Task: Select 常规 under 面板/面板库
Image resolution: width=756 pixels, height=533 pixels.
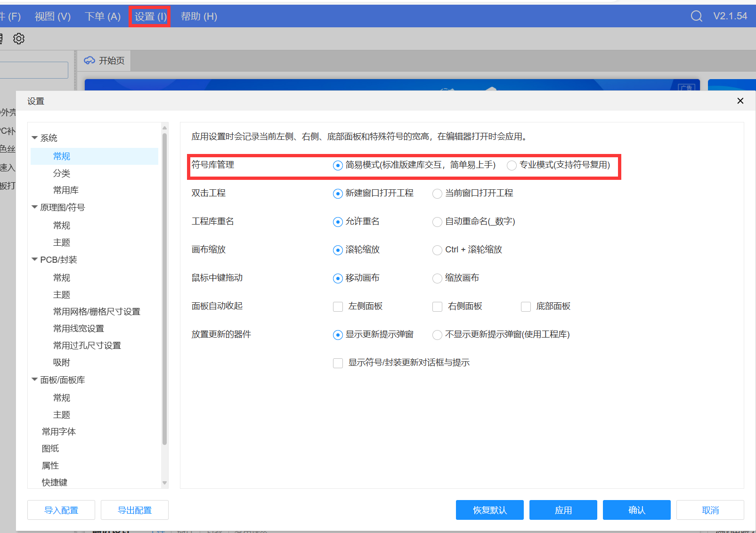Action: (x=62, y=398)
